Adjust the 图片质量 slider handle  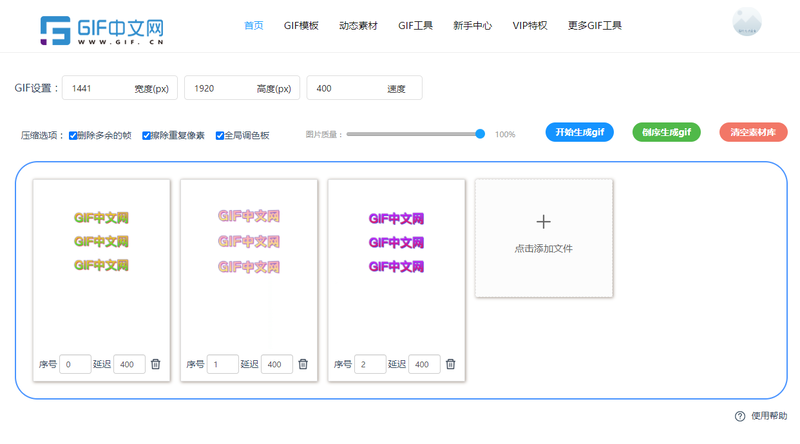(x=480, y=134)
